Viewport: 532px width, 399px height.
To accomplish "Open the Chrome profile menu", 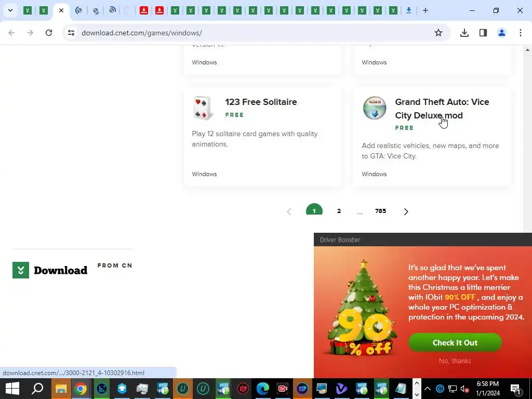I will tap(502, 33).
